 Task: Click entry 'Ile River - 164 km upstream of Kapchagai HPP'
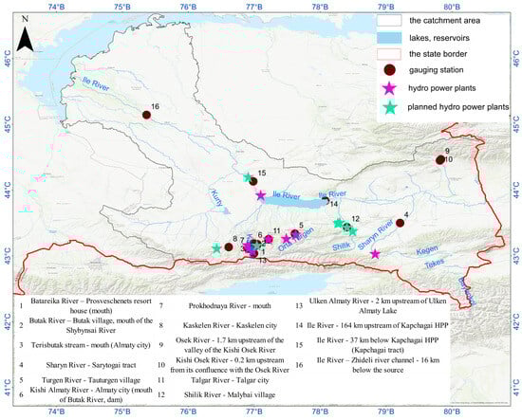378,325
